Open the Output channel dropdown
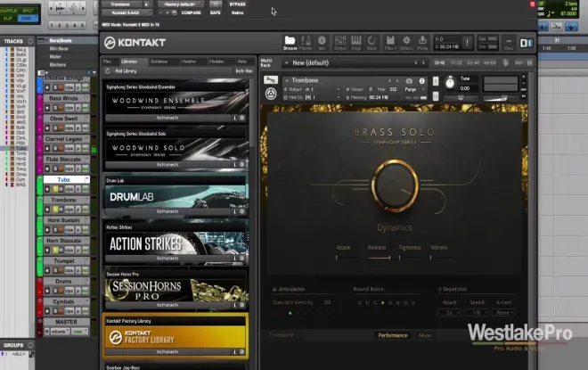 point(338,89)
